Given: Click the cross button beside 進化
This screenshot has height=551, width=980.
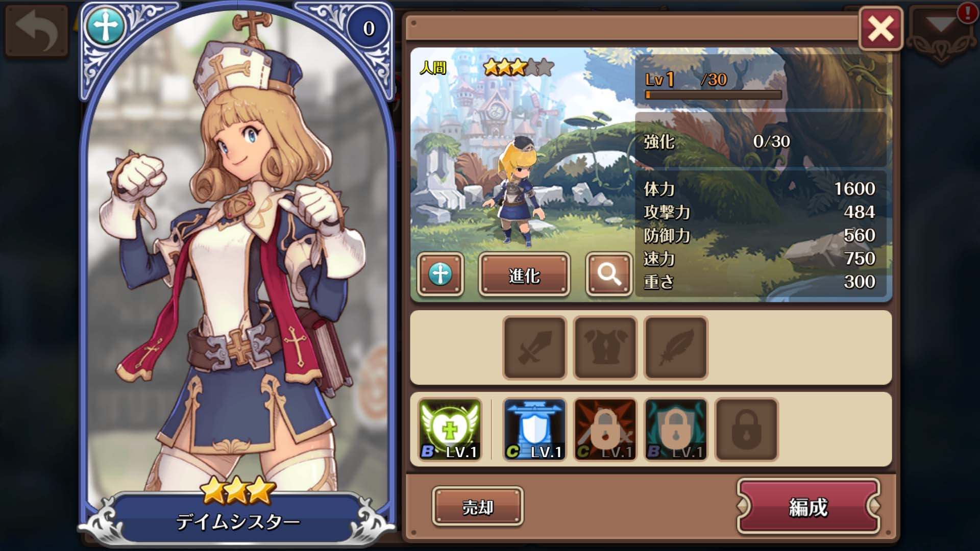Looking at the screenshot, I should pyautogui.click(x=440, y=274).
